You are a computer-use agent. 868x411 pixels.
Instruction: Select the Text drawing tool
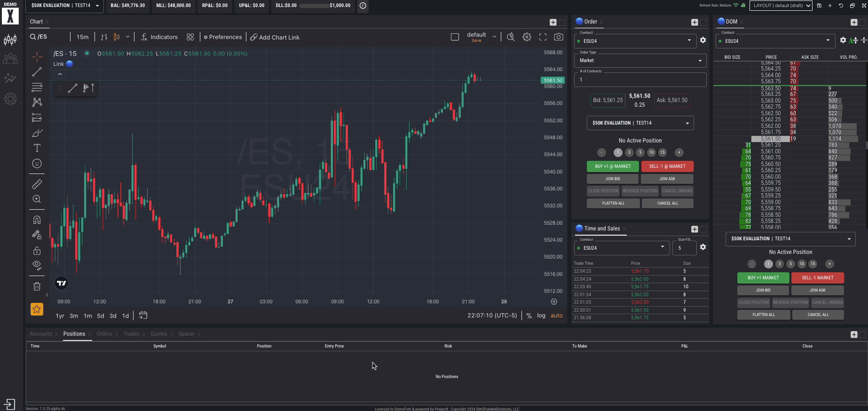click(x=37, y=148)
